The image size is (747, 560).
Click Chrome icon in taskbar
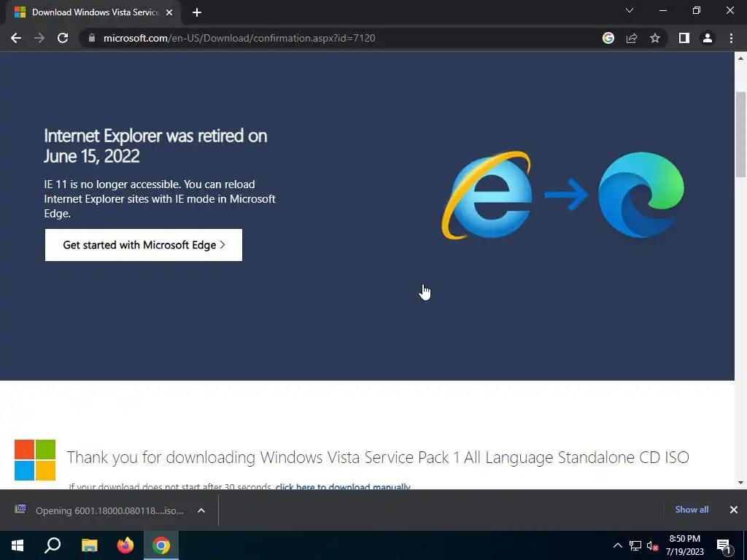click(x=161, y=545)
